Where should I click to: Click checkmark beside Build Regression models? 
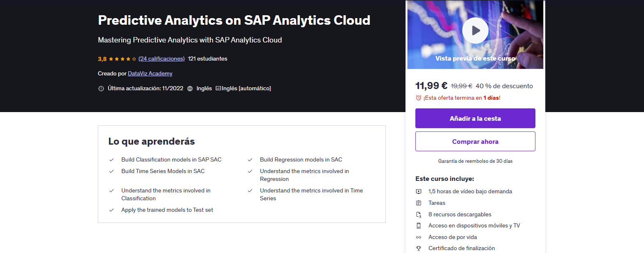(250, 160)
